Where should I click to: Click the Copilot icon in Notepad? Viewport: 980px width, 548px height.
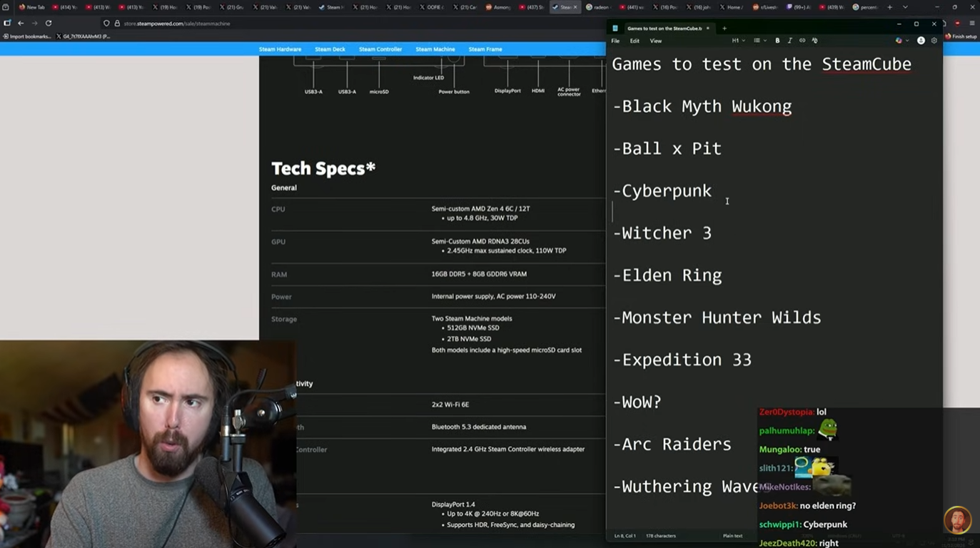click(899, 41)
